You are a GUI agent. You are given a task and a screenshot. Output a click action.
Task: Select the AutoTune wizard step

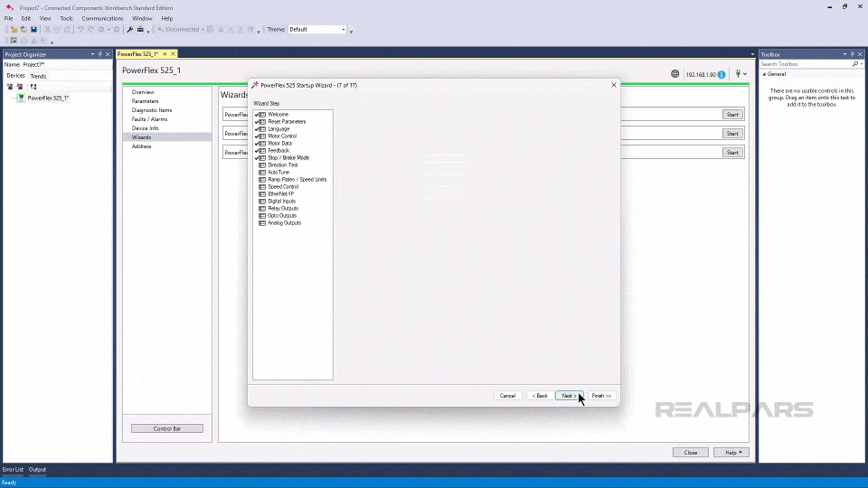coord(278,172)
